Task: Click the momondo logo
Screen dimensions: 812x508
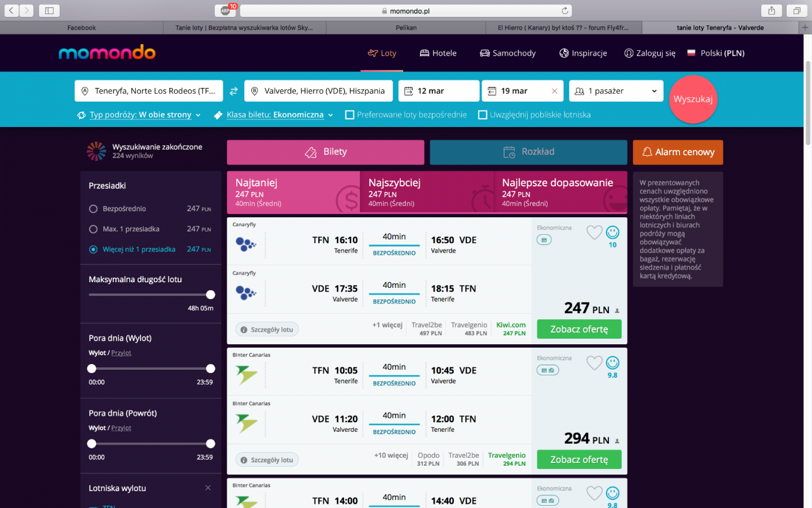Action: [107, 52]
